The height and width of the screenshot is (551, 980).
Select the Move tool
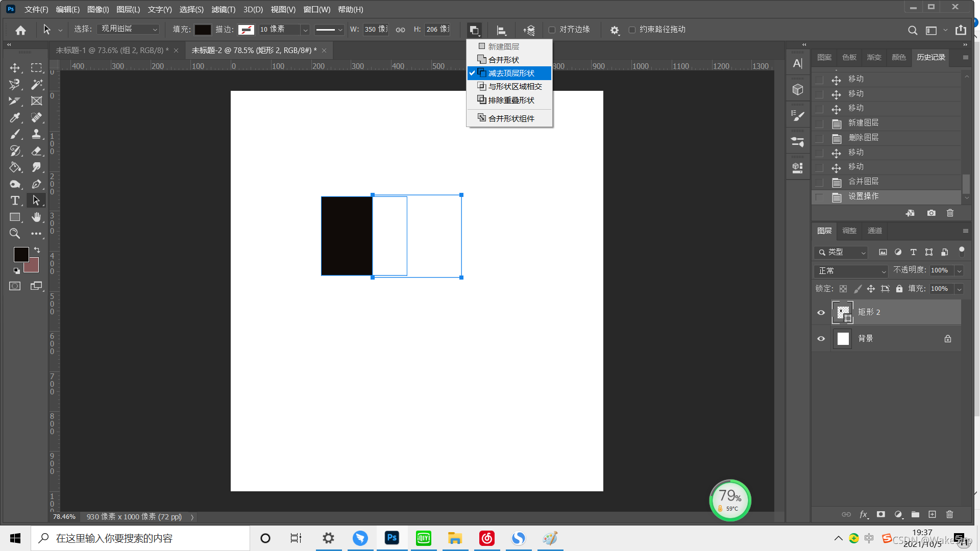[x=15, y=68]
